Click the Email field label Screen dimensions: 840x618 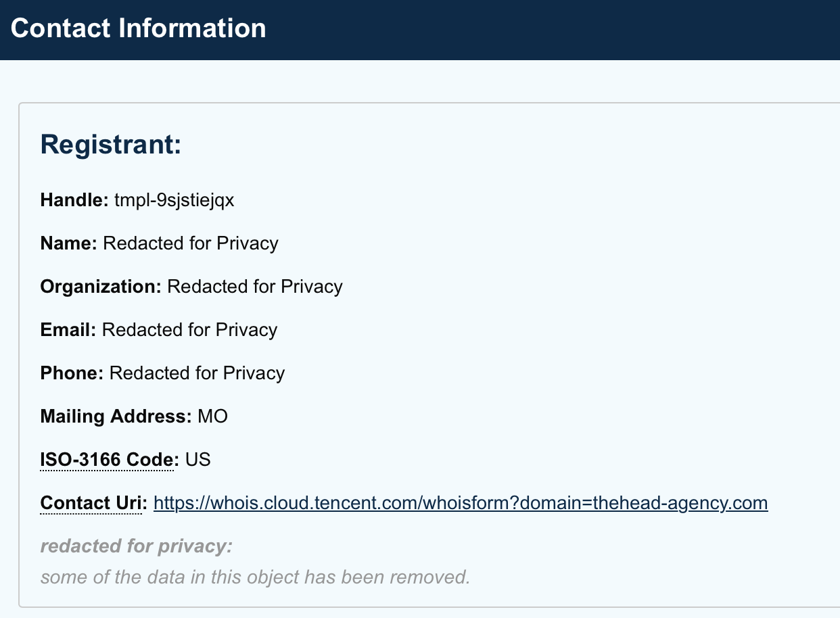point(68,330)
